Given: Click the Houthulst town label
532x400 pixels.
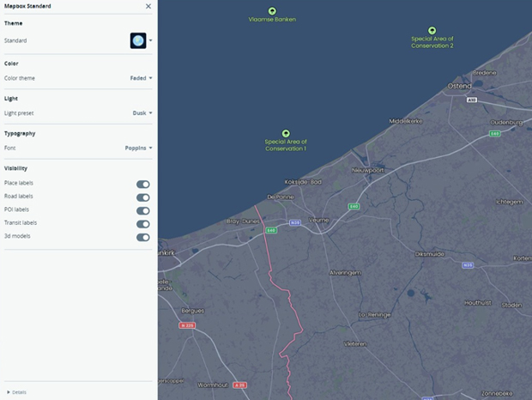Looking at the screenshot, I should pos(478,303).
